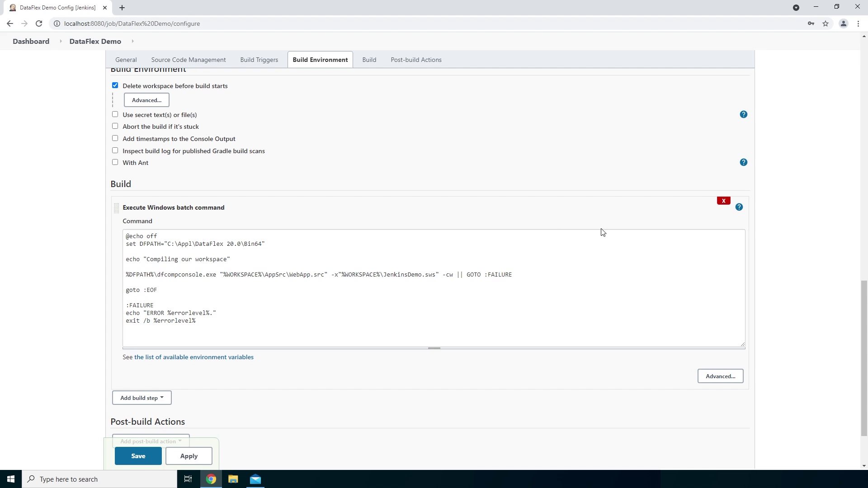
Task: Expand the DataFlex Demo breadcrumb menu arrow
Action: click(x=132, y=41)
